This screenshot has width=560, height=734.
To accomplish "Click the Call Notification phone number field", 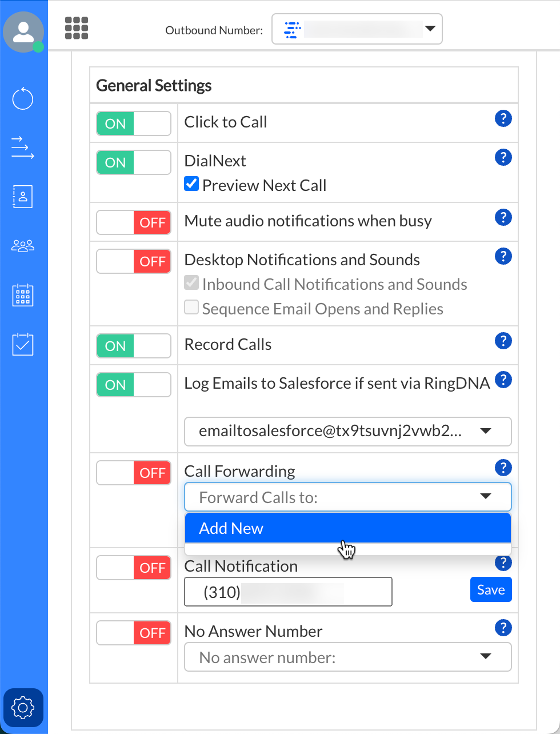I will click(288, 592).
